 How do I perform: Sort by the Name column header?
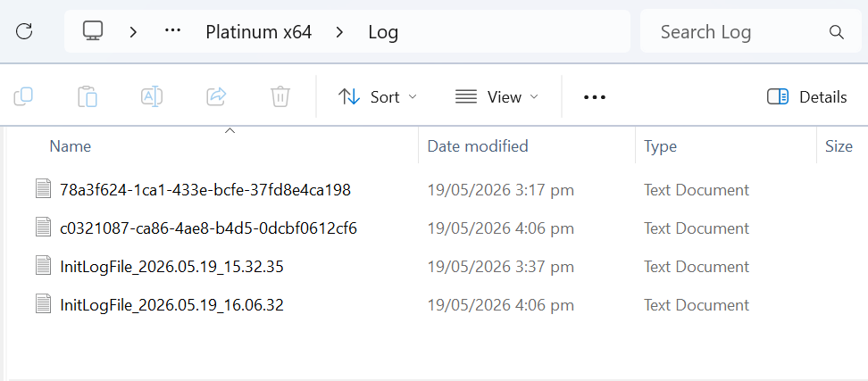coord(70,146)
